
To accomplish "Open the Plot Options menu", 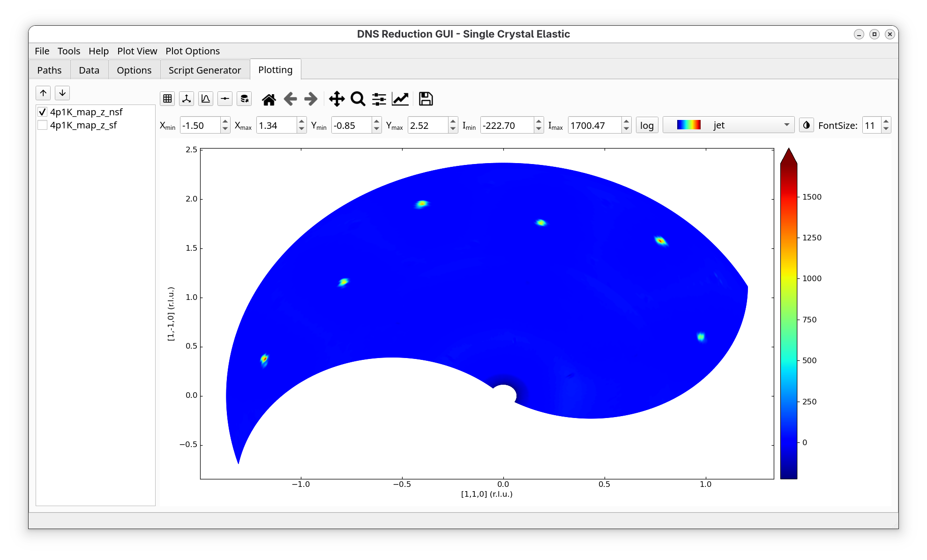I will point(192,51).
